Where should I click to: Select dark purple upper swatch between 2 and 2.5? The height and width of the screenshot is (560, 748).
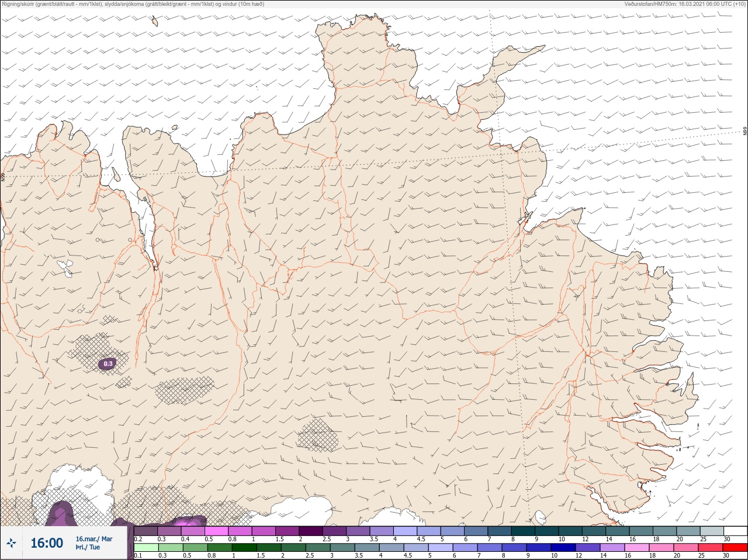click(311, 531)
